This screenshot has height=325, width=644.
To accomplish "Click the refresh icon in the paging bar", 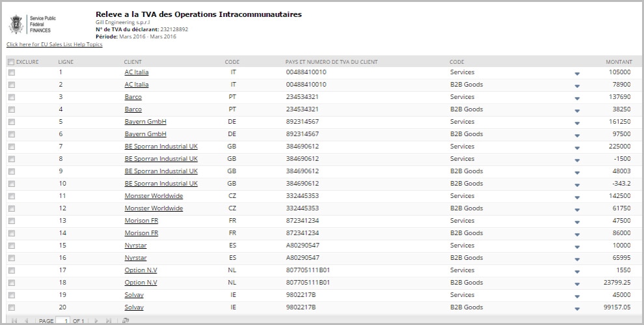I will (x=126, y=320).
